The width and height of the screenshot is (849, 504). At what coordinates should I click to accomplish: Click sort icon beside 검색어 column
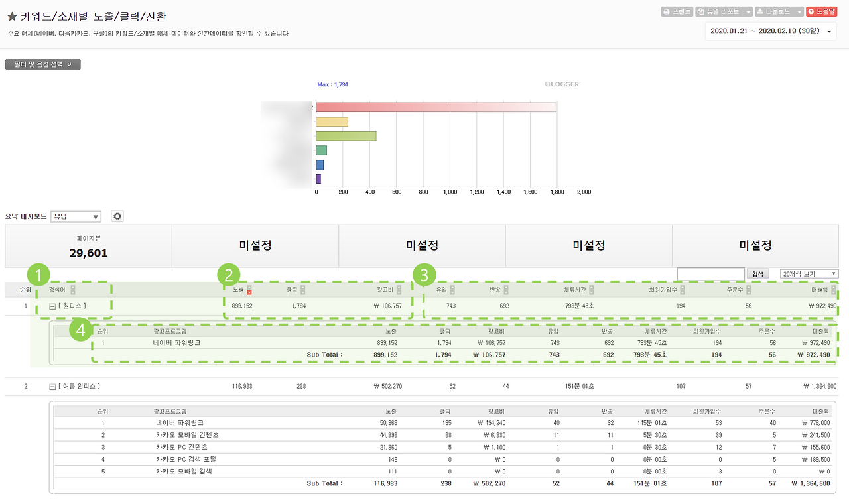(x=73, y=290)
